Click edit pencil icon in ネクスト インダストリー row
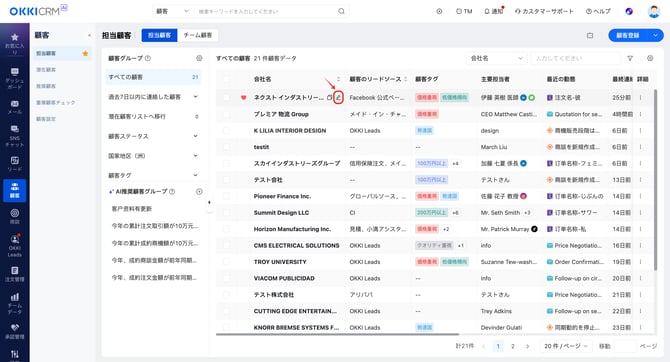The height and width of the screenshot is (362, 670). click(x=338, y=97)
